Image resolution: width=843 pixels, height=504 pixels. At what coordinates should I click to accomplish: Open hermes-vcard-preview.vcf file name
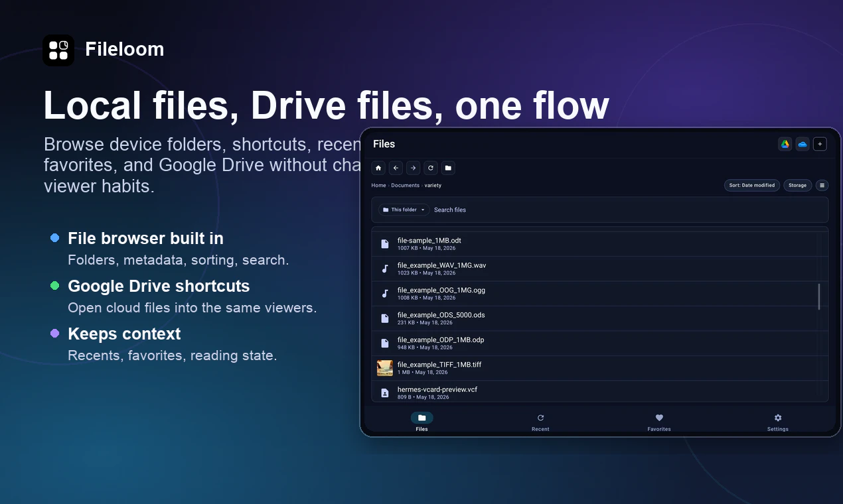coord(437,389)
